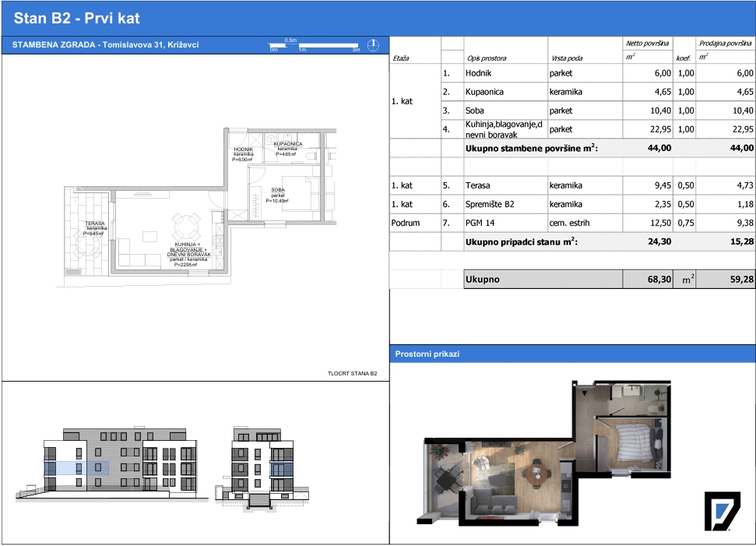756x546 pixels.
Task: Click the north compass icon in header
Action: [x=373, y=45]
